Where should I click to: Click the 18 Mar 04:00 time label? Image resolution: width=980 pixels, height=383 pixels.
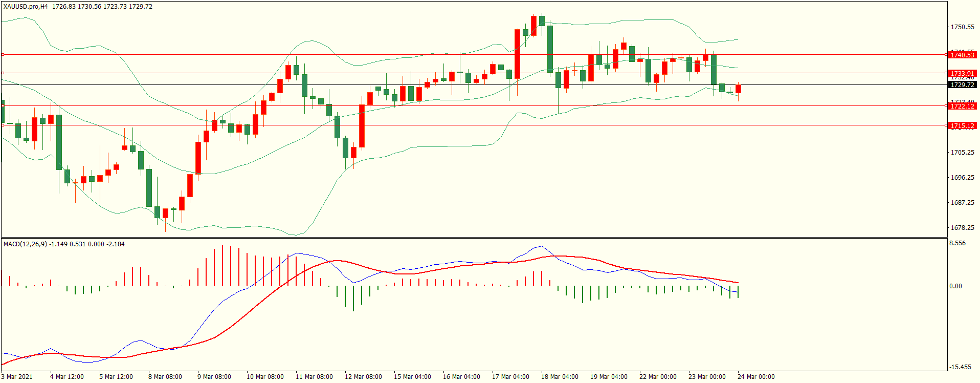[x=560, y=377]
